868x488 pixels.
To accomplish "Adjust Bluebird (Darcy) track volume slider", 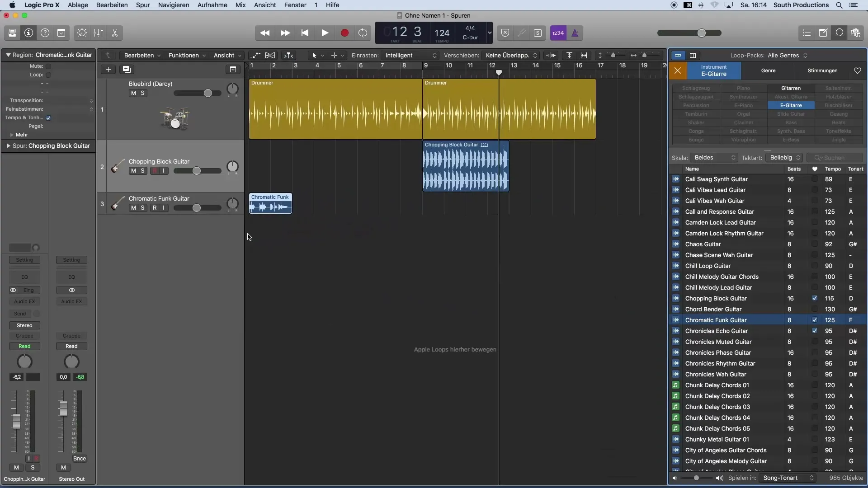I will pyautogui.click(x=208, y=94).
